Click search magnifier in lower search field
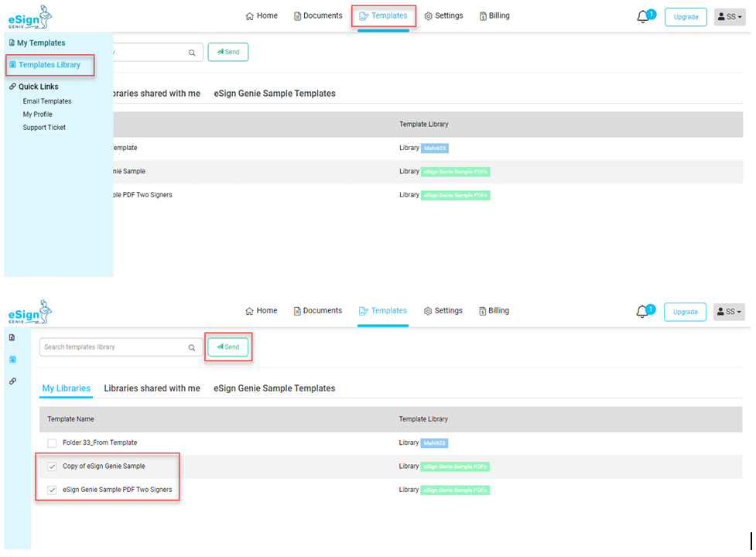Screen dimensions: 756x557 point(192,347)
